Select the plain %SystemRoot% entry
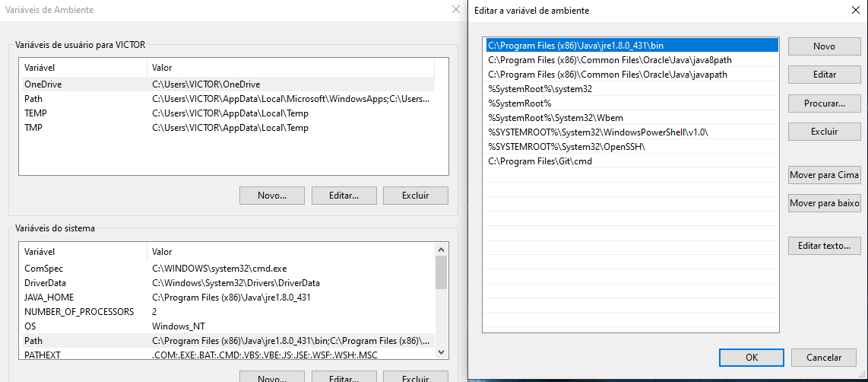 (632, 103)
